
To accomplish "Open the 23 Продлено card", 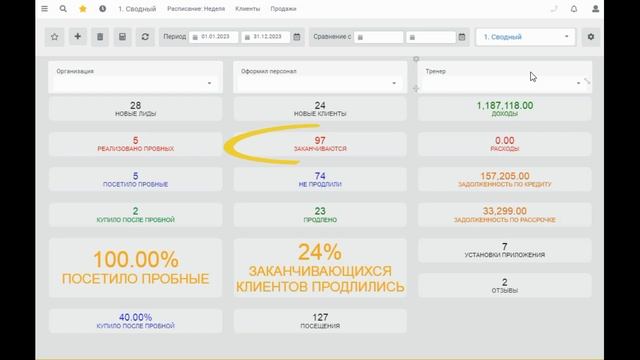I will click(320, 215).
